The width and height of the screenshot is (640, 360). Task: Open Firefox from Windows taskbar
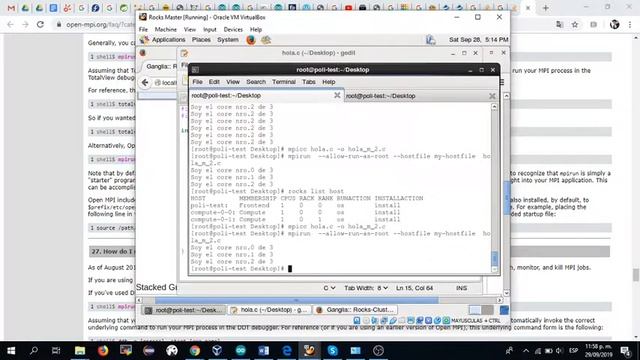pyautogui.click(x=103, y=351)
